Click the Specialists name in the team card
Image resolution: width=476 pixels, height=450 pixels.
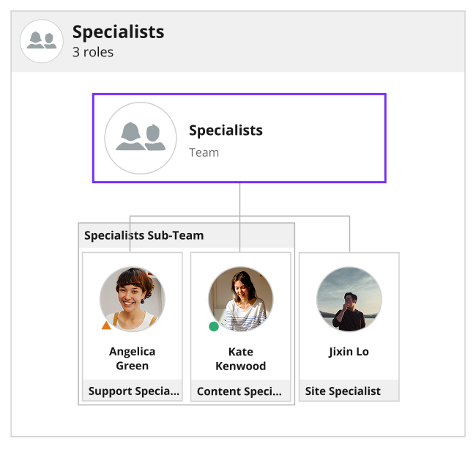(226, 130)
